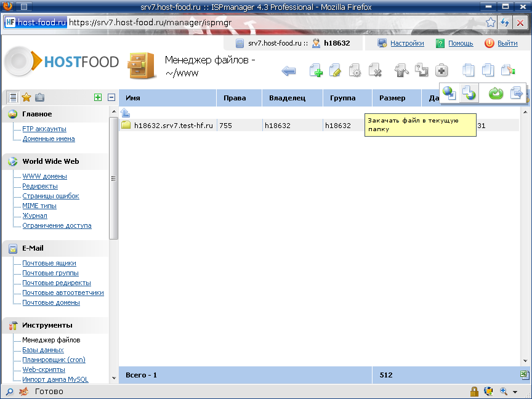The height and width of the screenshot is (399, 532).
Task: Click the create new file icon
Action: click(x=316, y=71)
